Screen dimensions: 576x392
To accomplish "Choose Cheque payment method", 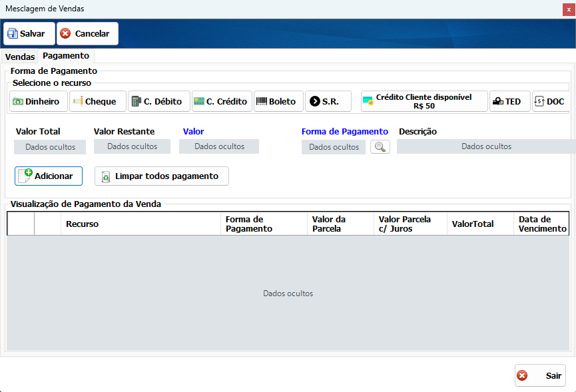I will click(x=98, y=101).
